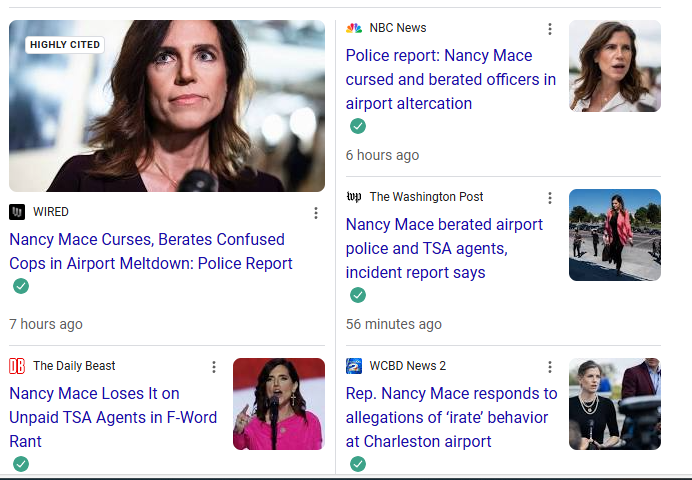Expand options menu for Washington Post article

(x=549, y=198)
